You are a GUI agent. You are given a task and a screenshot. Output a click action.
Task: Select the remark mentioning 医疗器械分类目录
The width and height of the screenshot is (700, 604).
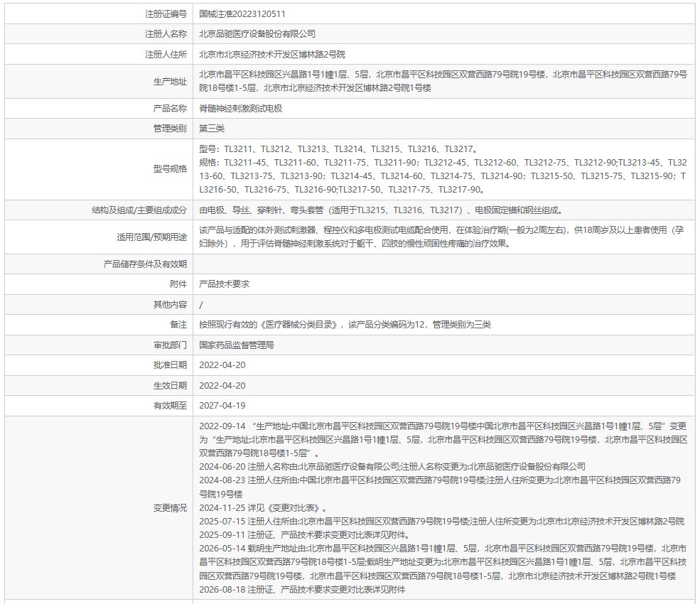pyautogui.click(x=345, y=325)
